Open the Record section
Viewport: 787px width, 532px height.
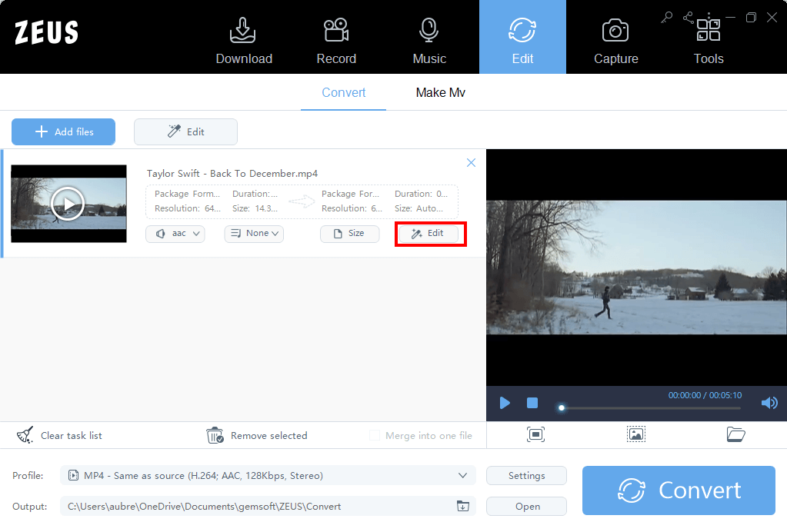pyautogui.click(x=336, y=41)
